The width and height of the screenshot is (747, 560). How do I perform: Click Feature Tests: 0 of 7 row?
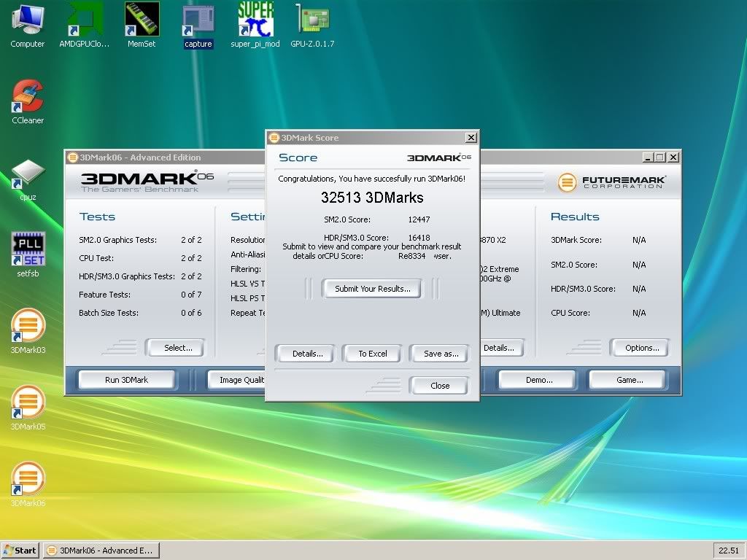[x=140, y=295]
